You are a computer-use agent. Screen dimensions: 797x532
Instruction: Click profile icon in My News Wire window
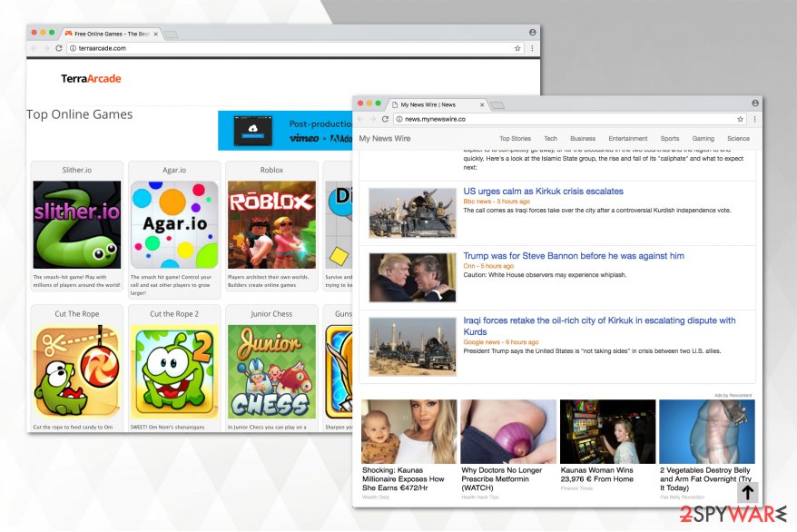click(755, 103)
